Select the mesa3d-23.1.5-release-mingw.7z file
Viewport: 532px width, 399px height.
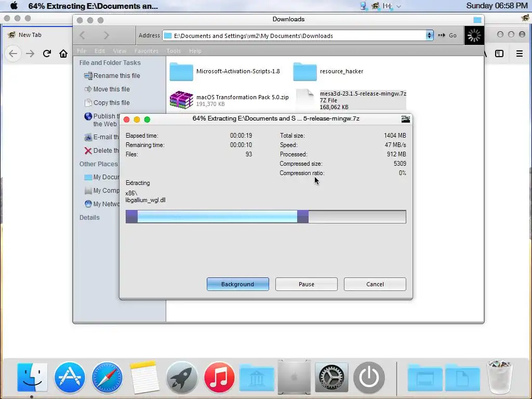point(351,100)
